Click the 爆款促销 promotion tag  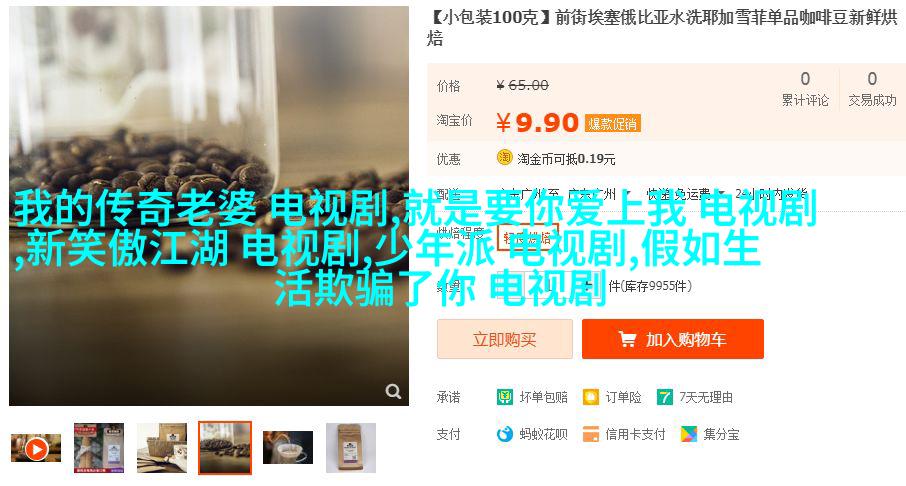tap(612, 124)
